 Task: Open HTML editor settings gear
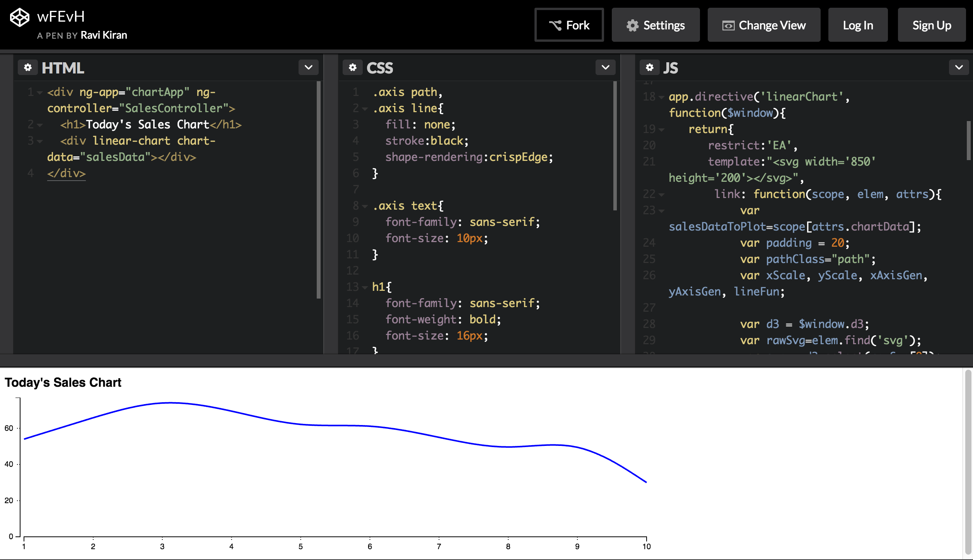28,68
